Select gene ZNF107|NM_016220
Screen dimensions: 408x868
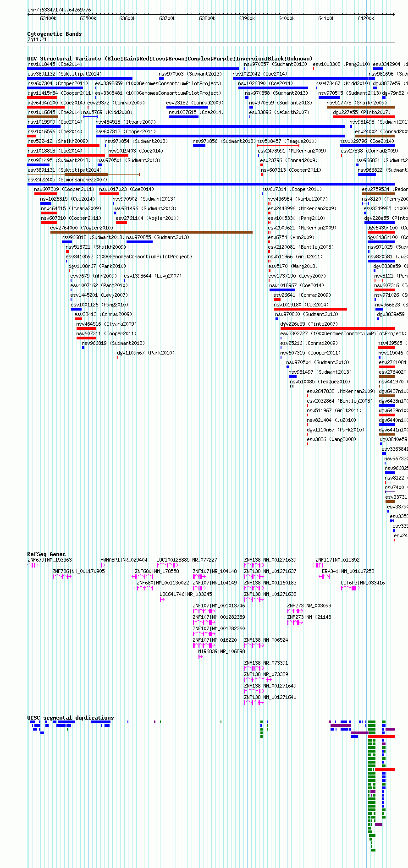215,640
